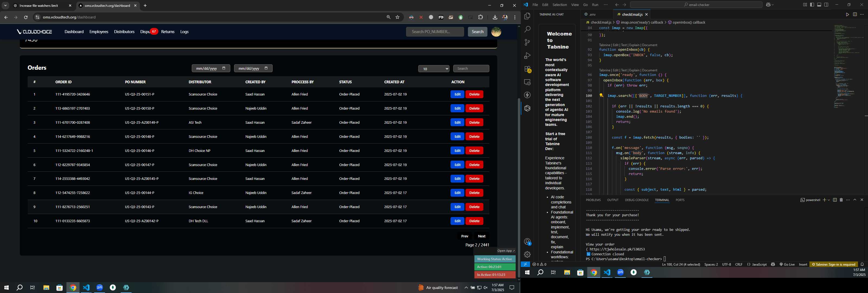Switch to the DEBUG CONSOLE tab
This screenshot has height=293, width=868.
637,200
